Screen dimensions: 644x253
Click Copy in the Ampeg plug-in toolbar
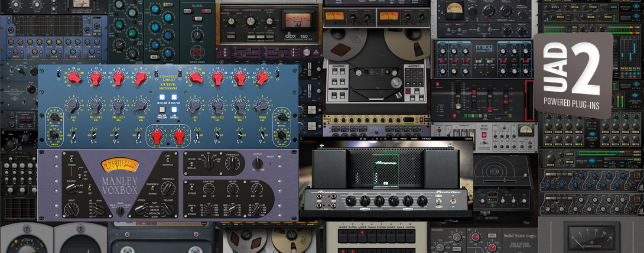(395, 138)
